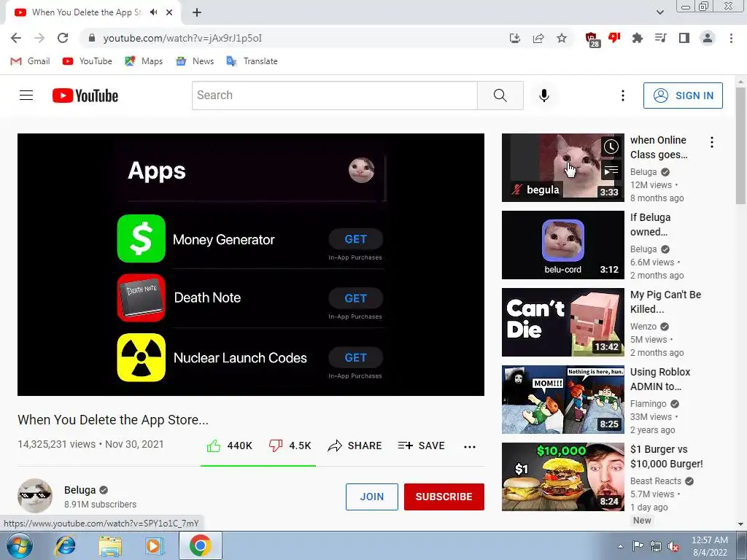Open the Chrome three-dot menu
This screenshot has height=560, width=747.
tap(731, 38)
